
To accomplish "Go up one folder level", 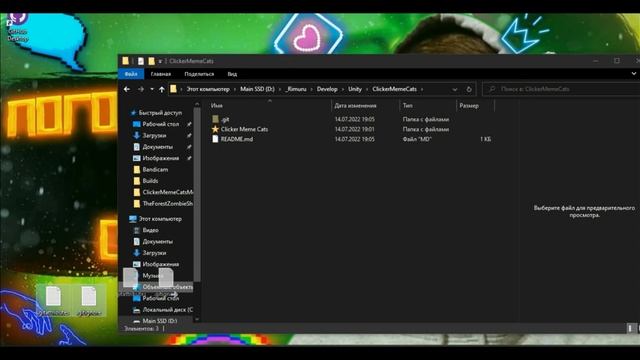I will pos(162,89).
